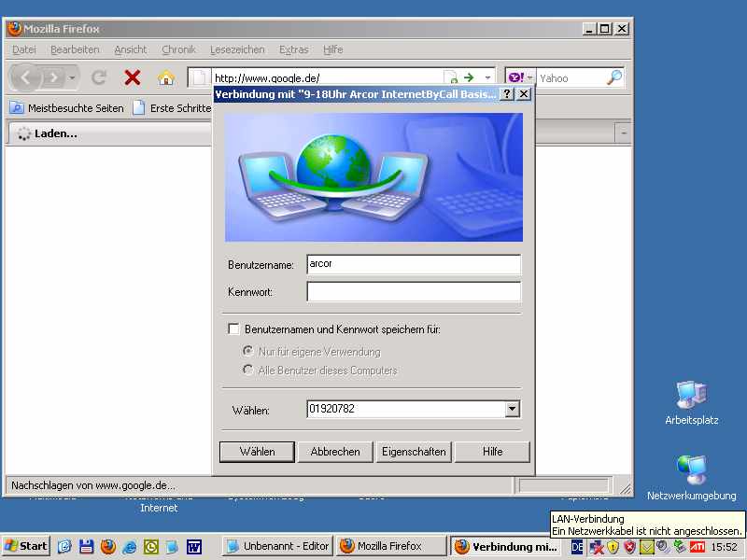Screen dimensions: 747x560
Task: Click the page identity icon in address bar
Action: pos(200,78)
